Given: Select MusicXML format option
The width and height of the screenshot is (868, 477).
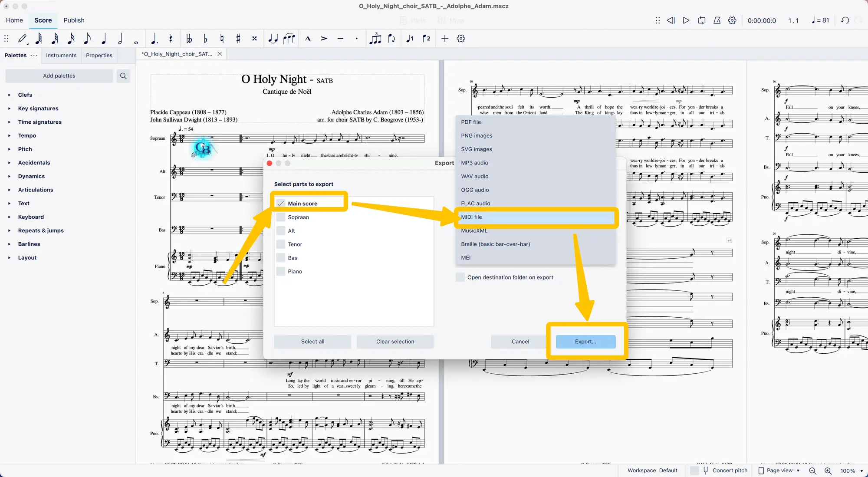Looking at the screenshot, I should pos(536,230).
